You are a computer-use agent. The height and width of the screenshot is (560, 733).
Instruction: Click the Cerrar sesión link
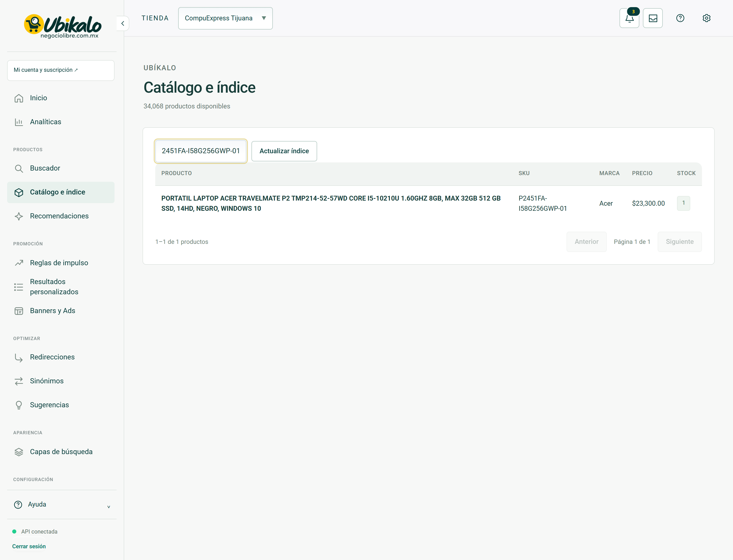(29, 546)
